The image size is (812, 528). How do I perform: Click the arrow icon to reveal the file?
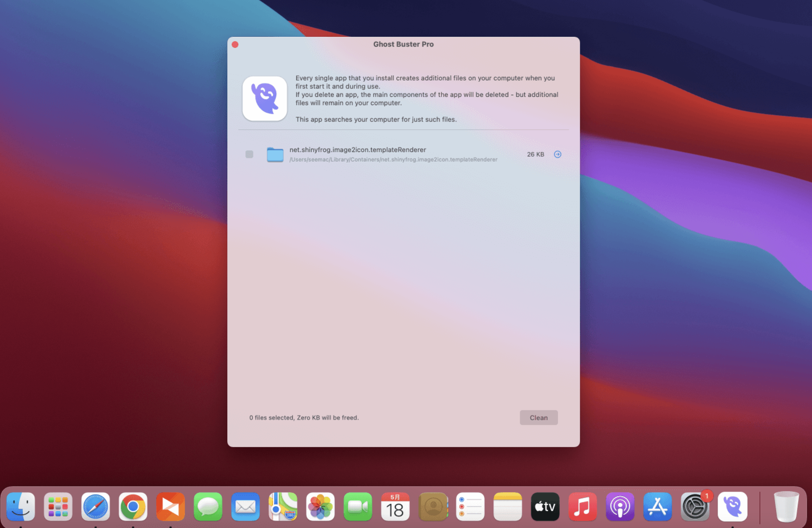coord(558,154)
